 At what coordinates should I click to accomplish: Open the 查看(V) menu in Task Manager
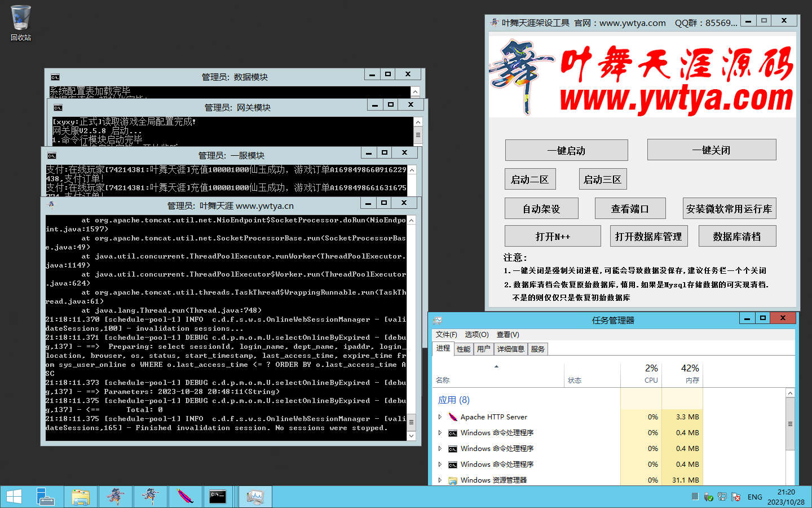pyautogui.click(x=507, y=335)
